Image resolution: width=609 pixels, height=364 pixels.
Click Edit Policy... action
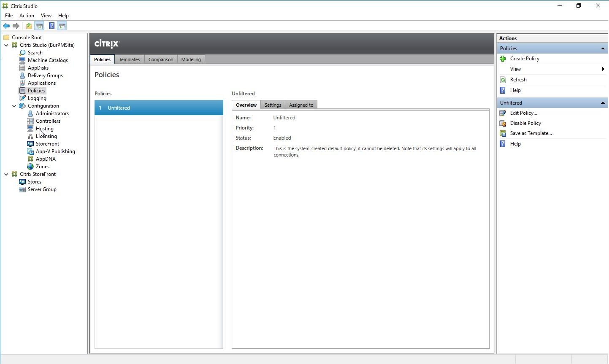point(523,113)
